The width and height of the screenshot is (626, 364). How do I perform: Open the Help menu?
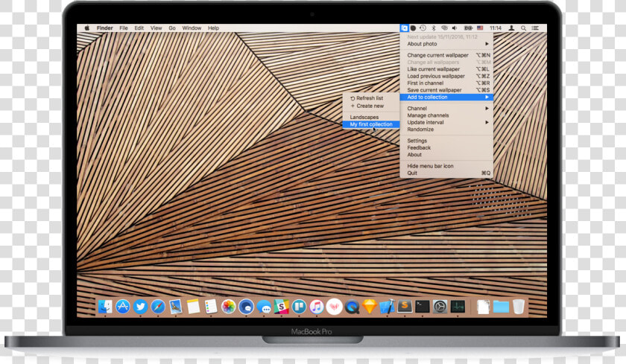tap(213, 28)
